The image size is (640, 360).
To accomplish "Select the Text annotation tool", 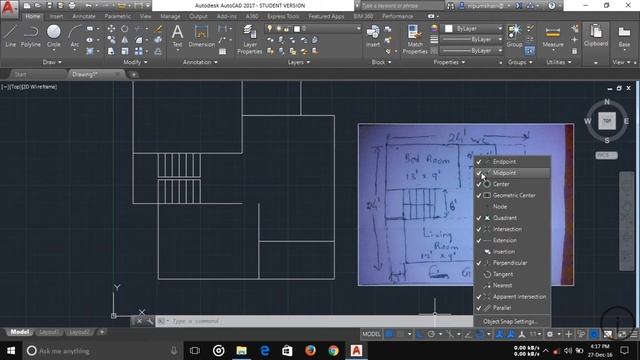I will click(177, 36).
